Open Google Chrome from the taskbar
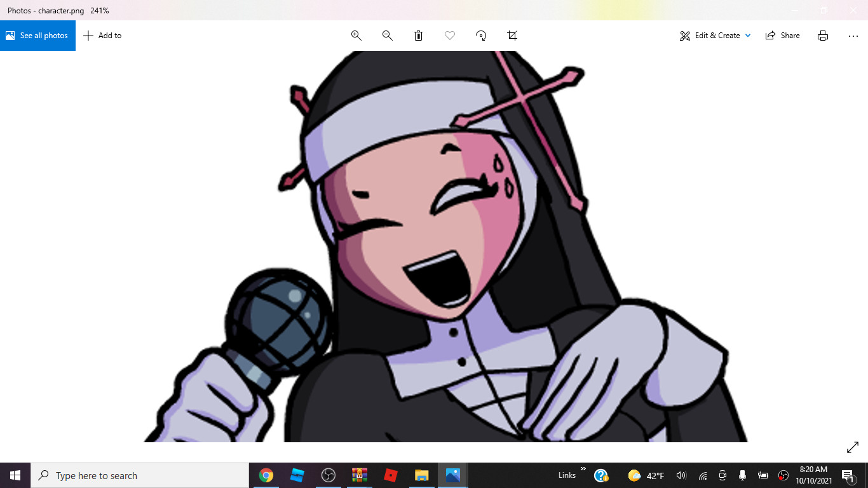This screenshot has width=868, height=488. pyautogui.click(x=266, y=475)
